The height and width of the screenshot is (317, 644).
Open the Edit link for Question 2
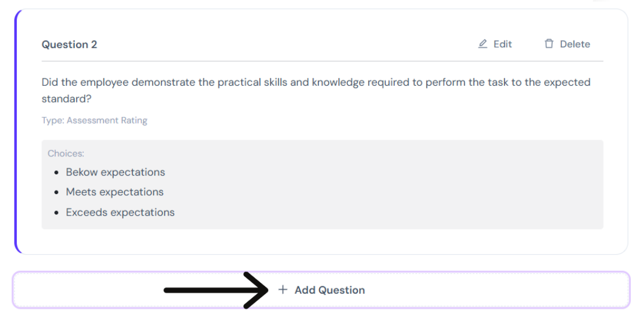496,44
